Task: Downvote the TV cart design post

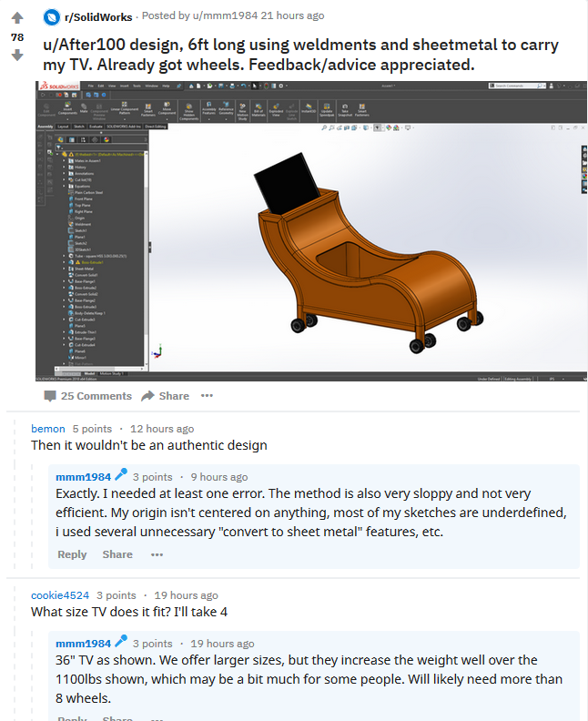Action: tap(16, 56)
